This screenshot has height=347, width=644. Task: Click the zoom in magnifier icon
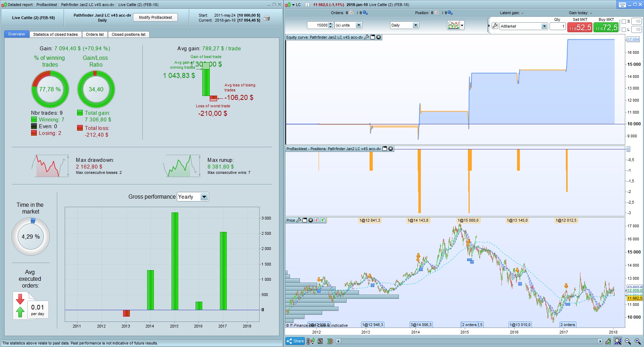(638, 341)
